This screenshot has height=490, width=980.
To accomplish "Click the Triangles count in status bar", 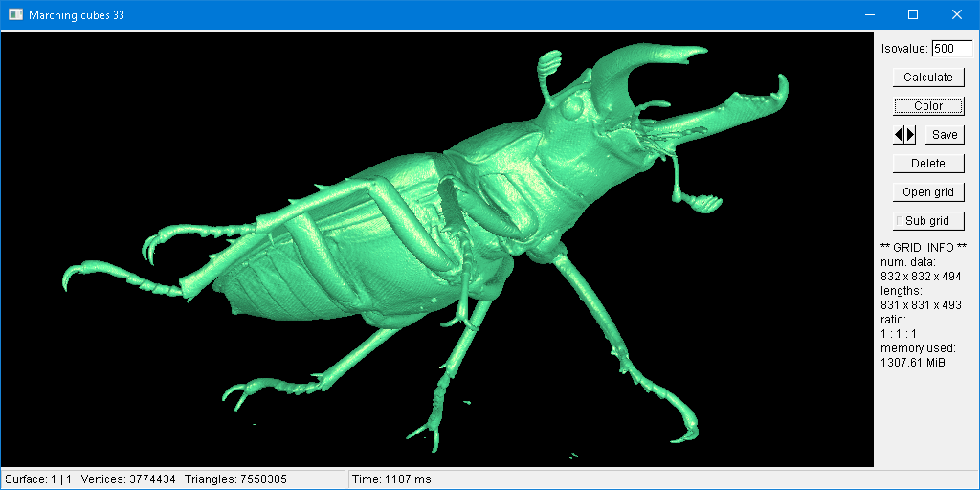I will point(235,479).
